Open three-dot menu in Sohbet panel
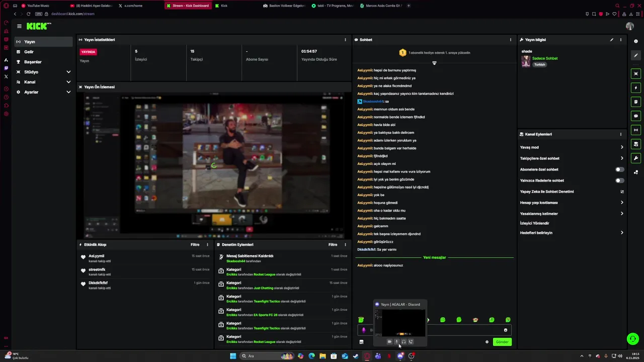Image resolution: width=644 pixels, height=362 pixels. [511, 40]
